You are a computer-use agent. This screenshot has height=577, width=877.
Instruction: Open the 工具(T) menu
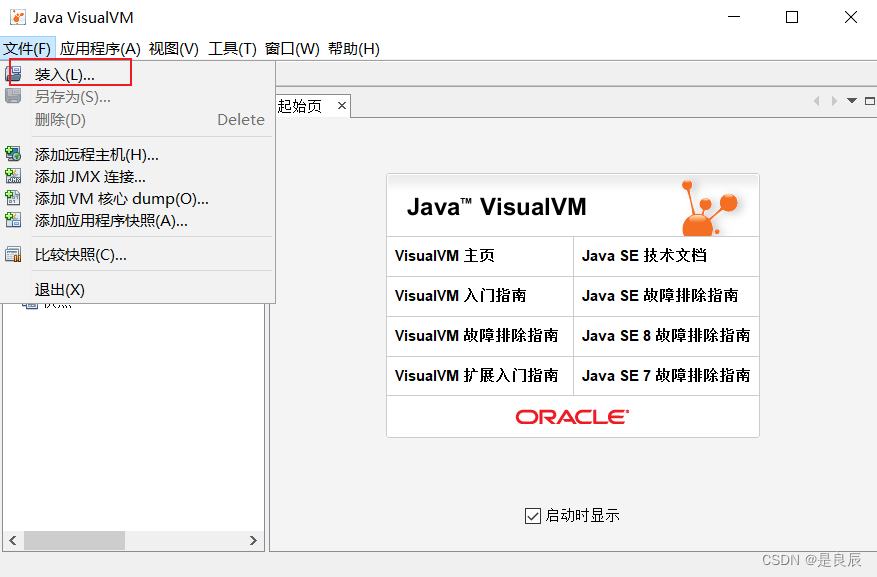(232, 49)
